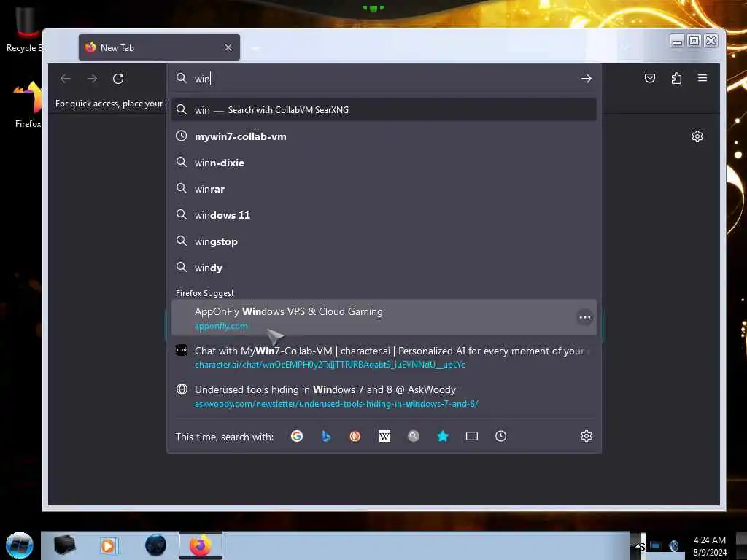The width and height of the screenshot is (747, 560).
Task: Click the Back navigation arrow
Action: click(x=66, y=79)
